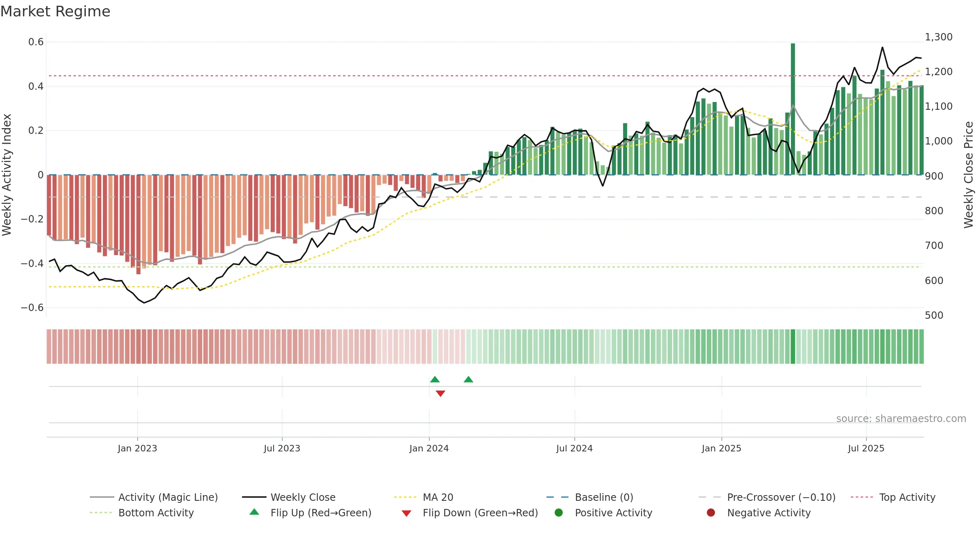Click the 900 price axis label
This screenshot has width=980, height=551.
coord(934,176)
